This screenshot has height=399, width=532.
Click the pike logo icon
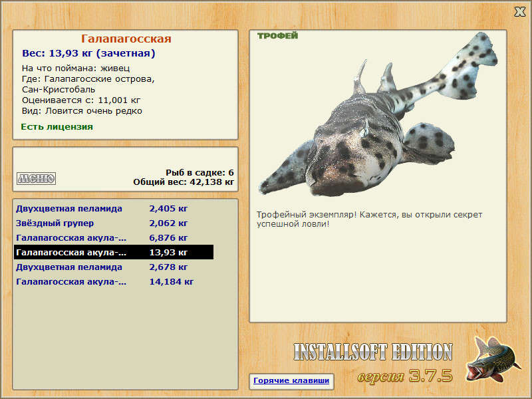tap(492, 360)
